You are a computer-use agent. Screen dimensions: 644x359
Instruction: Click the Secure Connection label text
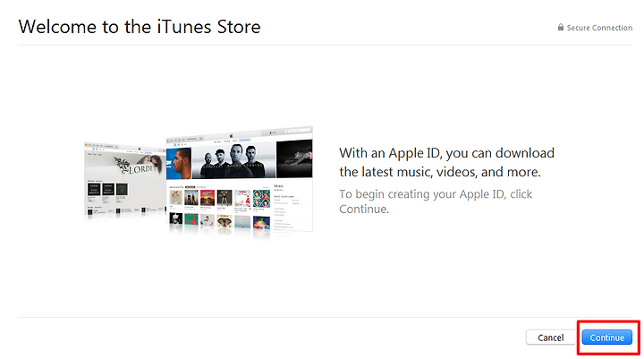tap(599, 28)
